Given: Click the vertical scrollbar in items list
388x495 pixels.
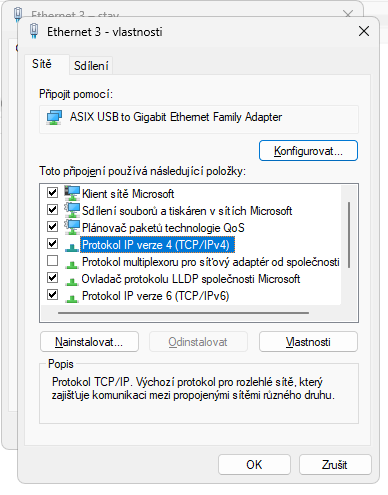Looking at the screenshot, I should pos(349,235).
